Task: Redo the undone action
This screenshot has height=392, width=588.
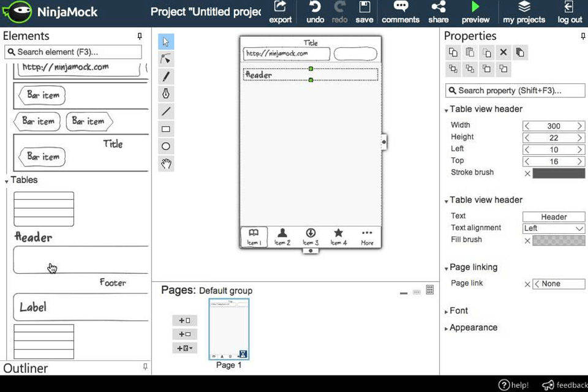Action: click(x=340, y=12)
